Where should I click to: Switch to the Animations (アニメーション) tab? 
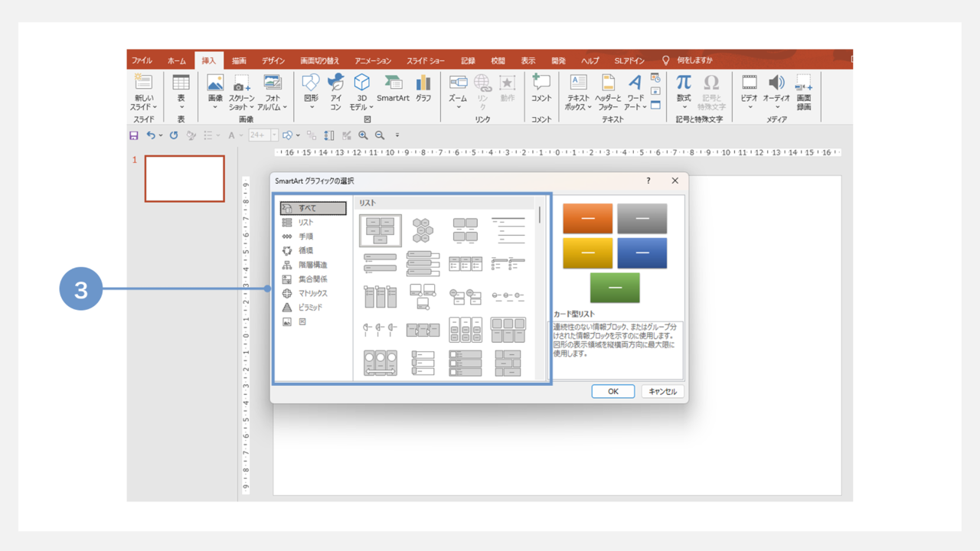pyautogui.click(x=373, y=60)
